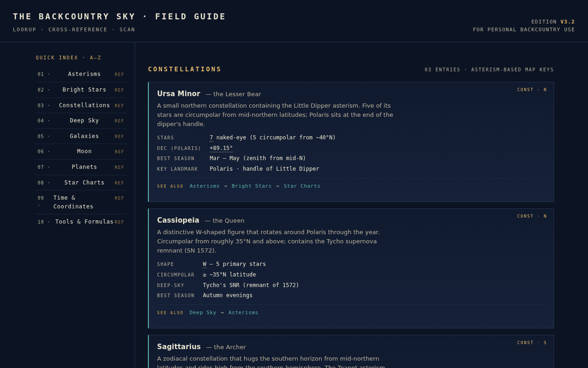Open Time & Coordinates index entry
Image resolution: width=588 pixels, height=368 pixels.
pyautogui.click(x=81, y=202)
